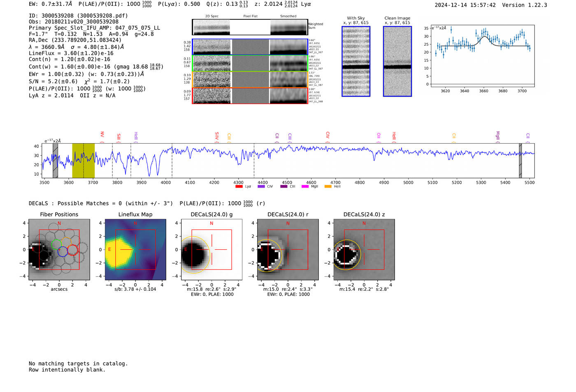Pick the CIII legend color swatch
The height and width of the screenshot is (392, 576).
tap(284, 186)
